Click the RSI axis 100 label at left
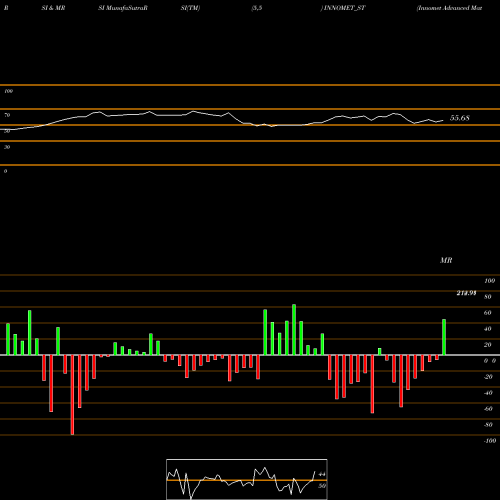The height and width of the screenshot is (500, 500). [x=8, y=91]
